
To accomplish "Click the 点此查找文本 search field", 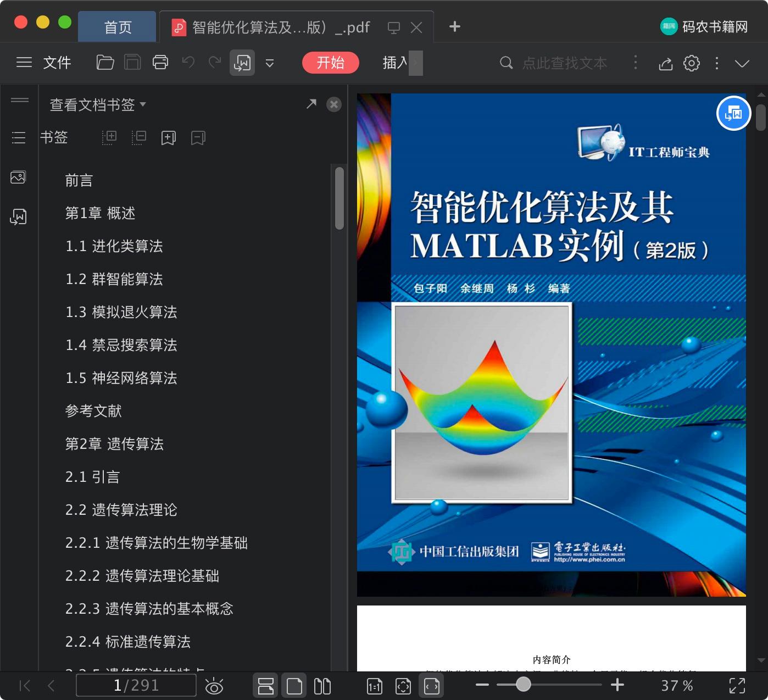I will click(x=565, y=63).
